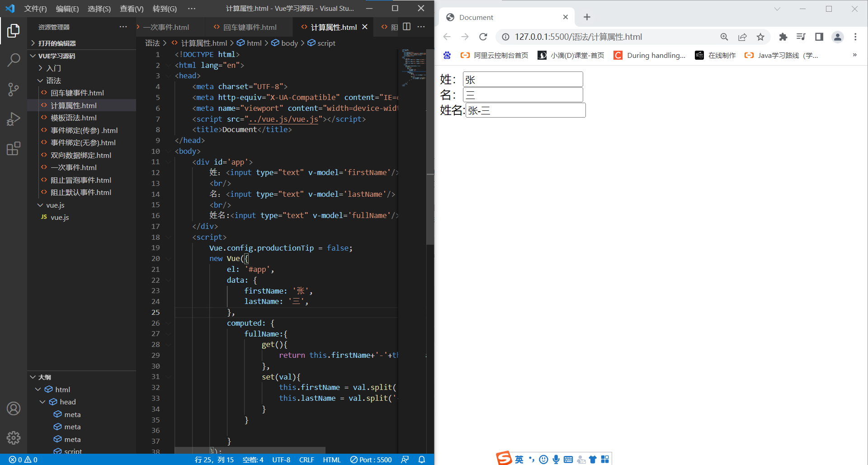Open the Accounts menu in VS Code
Viewport: 868px width, 465px height.
pyautogui.click(x=14, y=408)
